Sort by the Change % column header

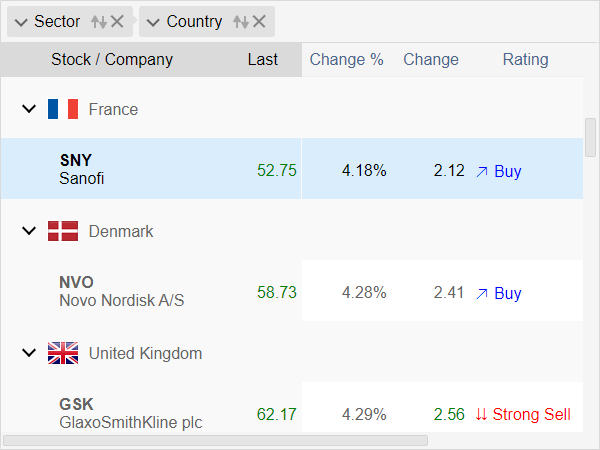[x=346, y=60]
